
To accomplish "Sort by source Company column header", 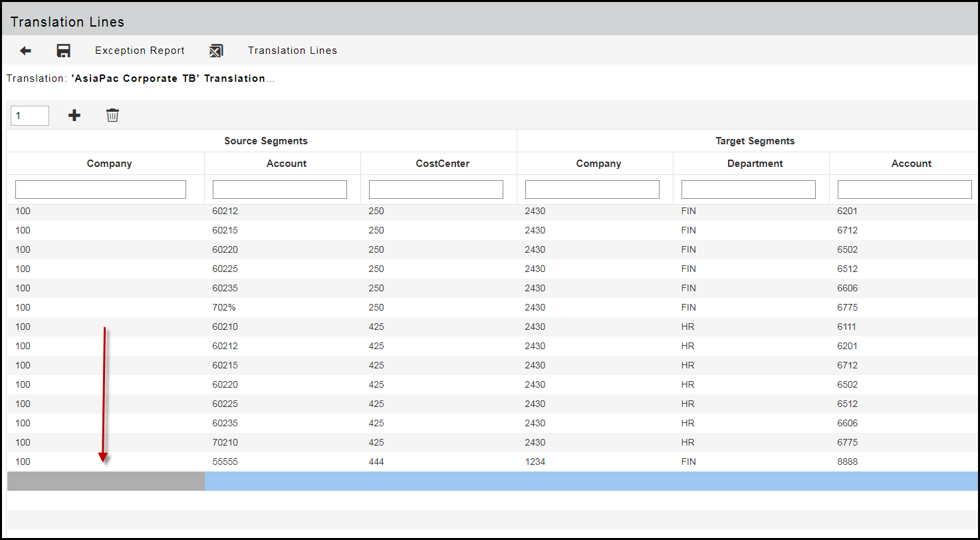I will 109,164.
